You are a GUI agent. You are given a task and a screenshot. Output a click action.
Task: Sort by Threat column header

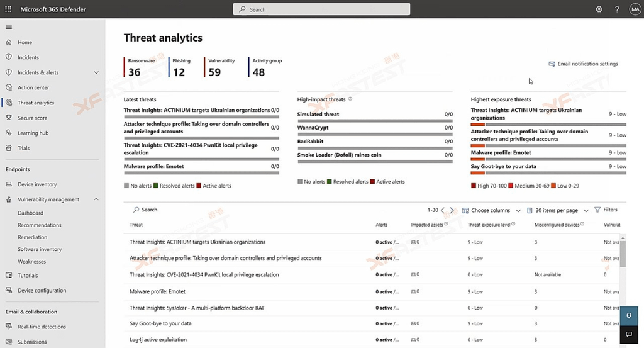[x=136, y=225]
